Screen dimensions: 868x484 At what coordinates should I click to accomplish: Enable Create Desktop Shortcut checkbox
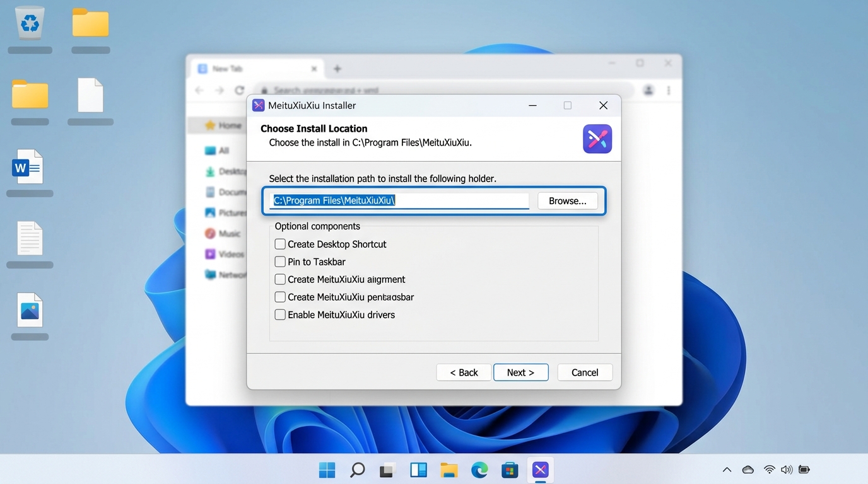[280, 244]
